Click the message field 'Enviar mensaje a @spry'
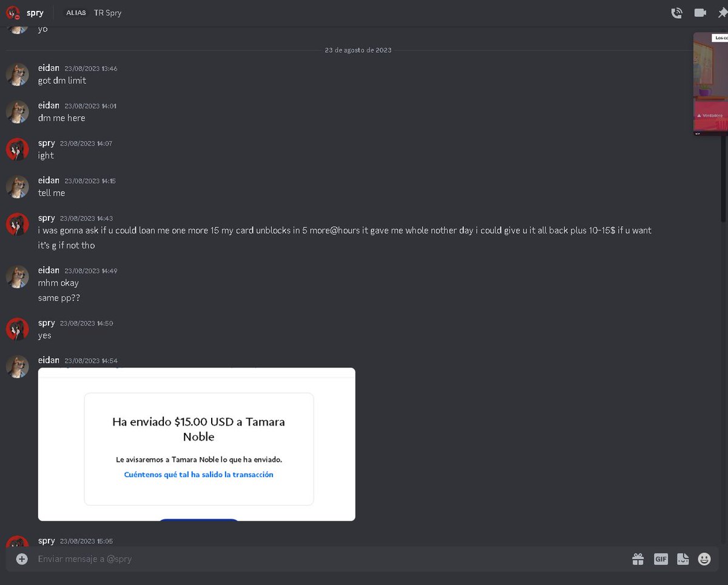Screen dimensions: 728x585 [328, 559]
